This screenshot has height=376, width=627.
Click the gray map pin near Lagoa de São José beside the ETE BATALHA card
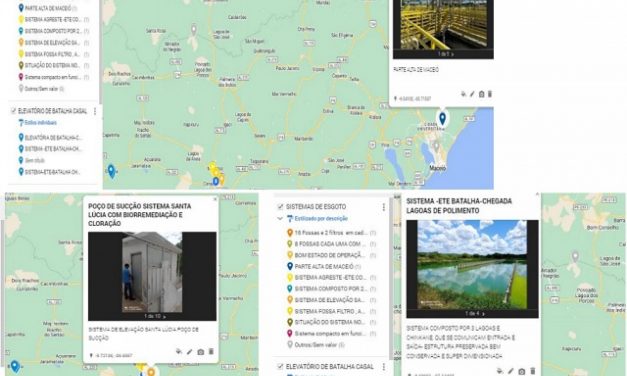tap(575, 256)
